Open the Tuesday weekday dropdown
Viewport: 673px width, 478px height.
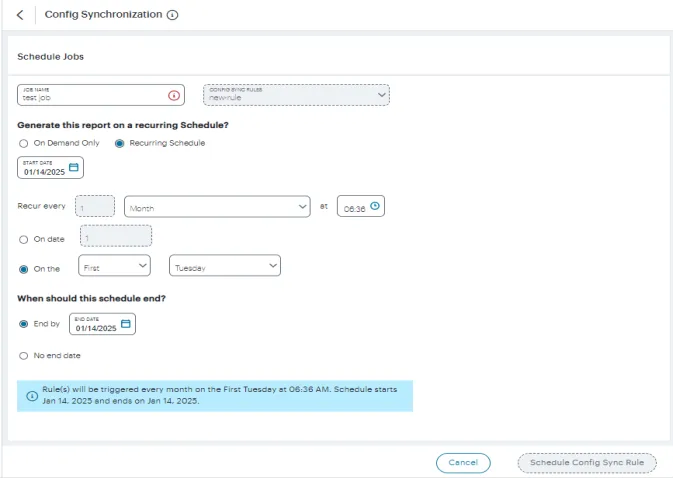point(225,266)
